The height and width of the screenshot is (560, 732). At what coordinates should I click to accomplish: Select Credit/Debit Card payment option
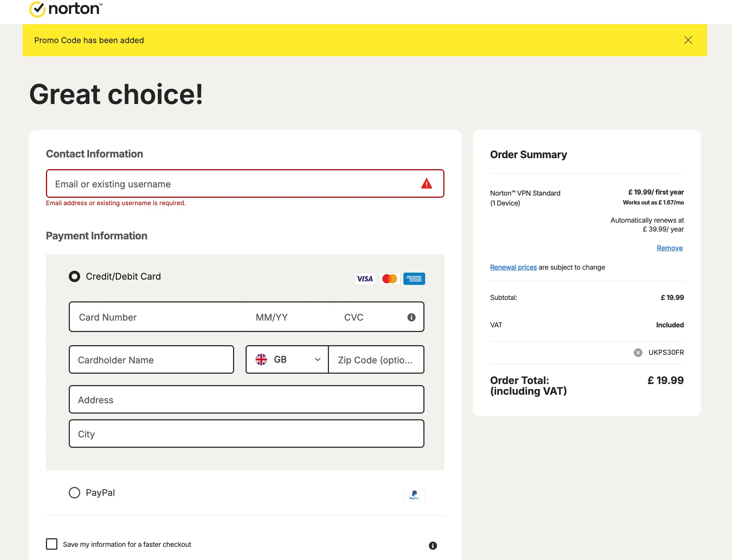point(74,276)
